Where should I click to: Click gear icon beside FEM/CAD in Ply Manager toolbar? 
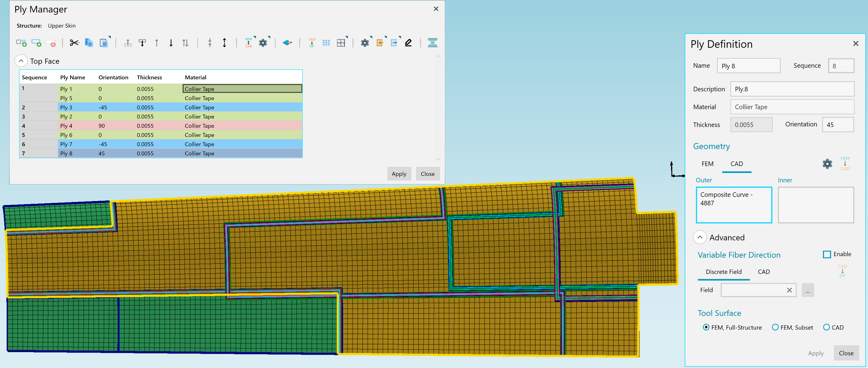(263, 43)
